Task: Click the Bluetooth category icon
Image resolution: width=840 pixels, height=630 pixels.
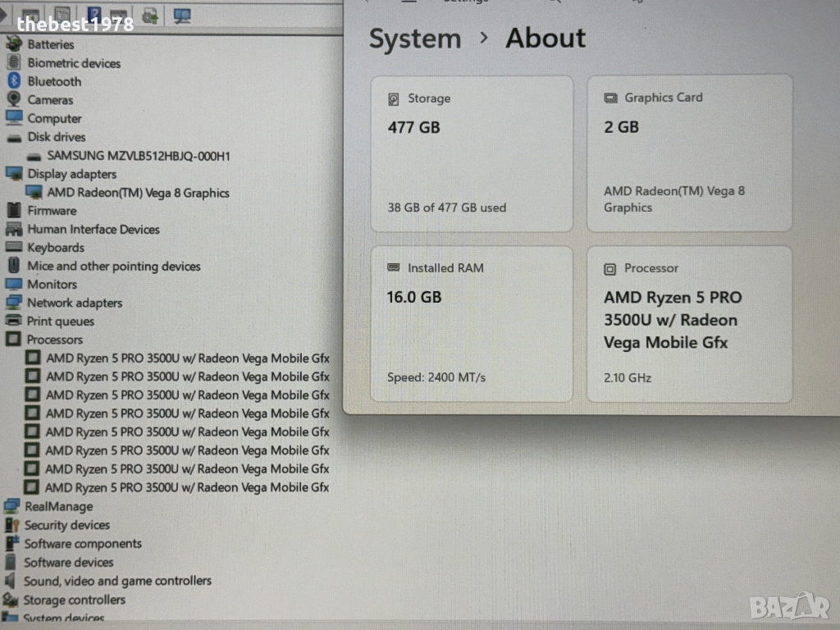Action: [x=14, y=81]
